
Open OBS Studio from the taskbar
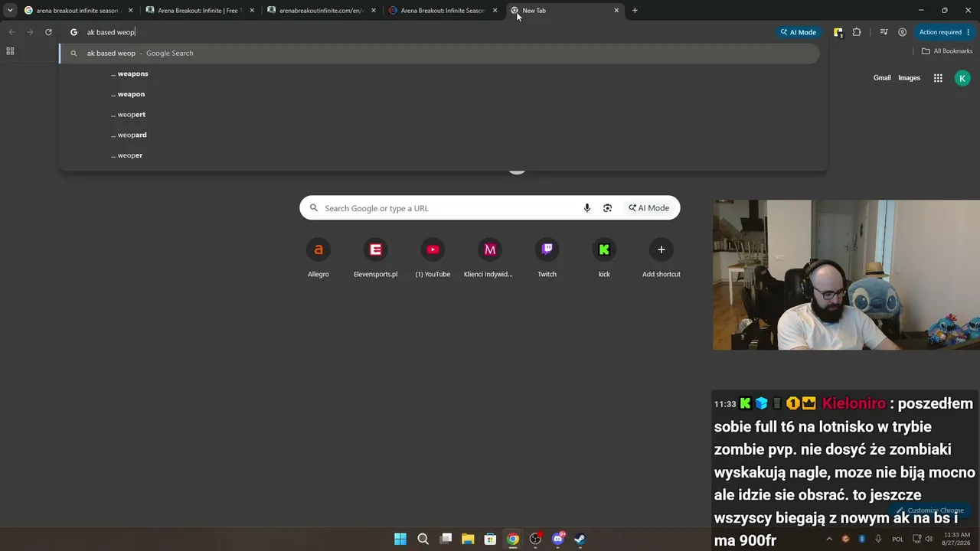pyautogui.click(x=536, y=539)
